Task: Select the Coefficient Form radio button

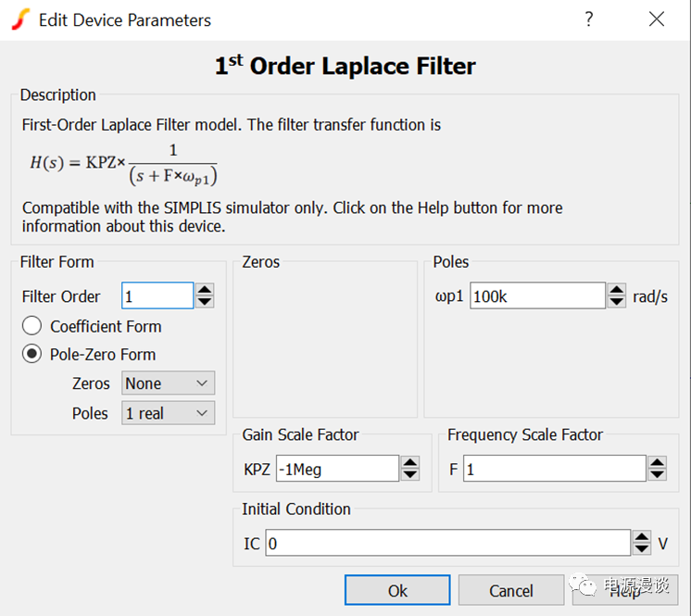Action: pos(32,326)
